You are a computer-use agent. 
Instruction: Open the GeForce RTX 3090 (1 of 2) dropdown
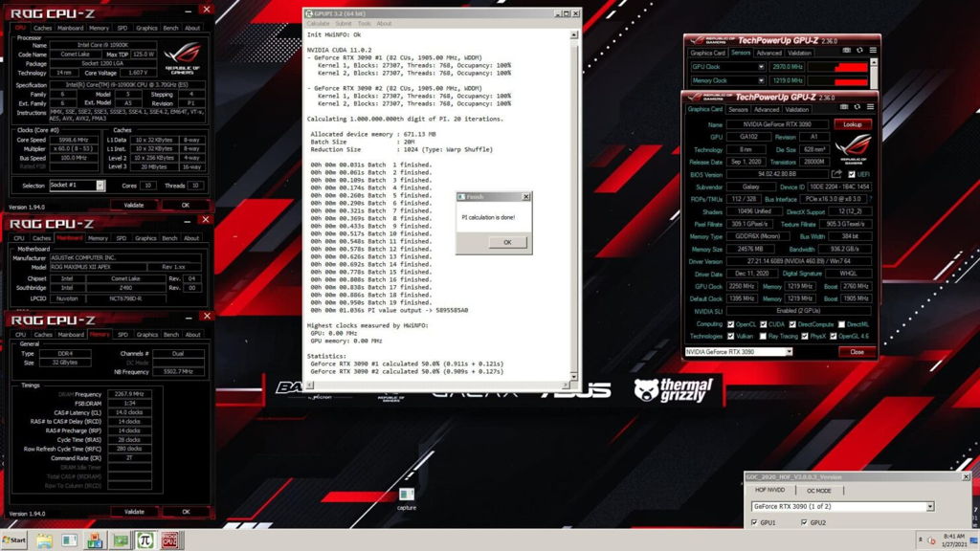pos(842,506)
